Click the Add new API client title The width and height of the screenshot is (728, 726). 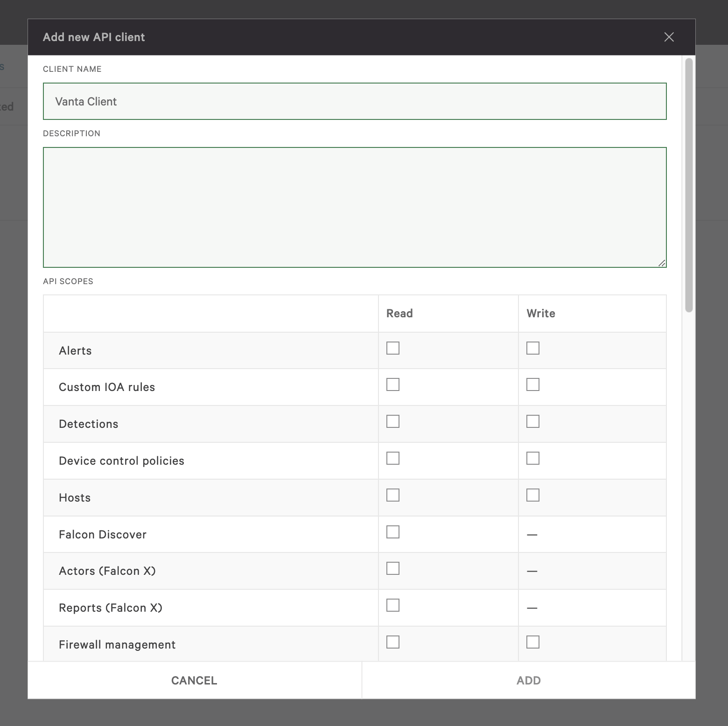pos(94,37)
